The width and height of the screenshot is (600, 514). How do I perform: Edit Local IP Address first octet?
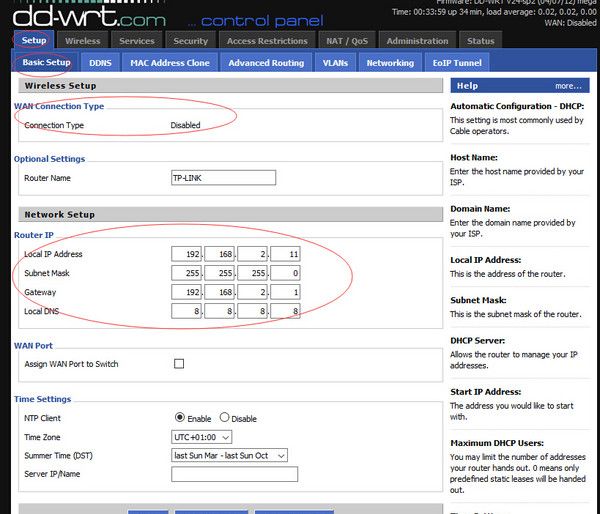click(186, 254)
